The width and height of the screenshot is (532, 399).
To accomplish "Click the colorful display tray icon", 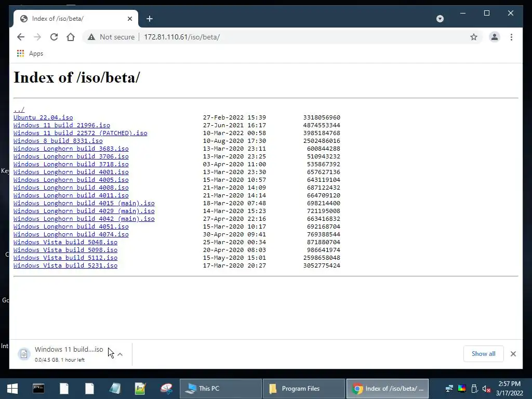I will (462, 389).
